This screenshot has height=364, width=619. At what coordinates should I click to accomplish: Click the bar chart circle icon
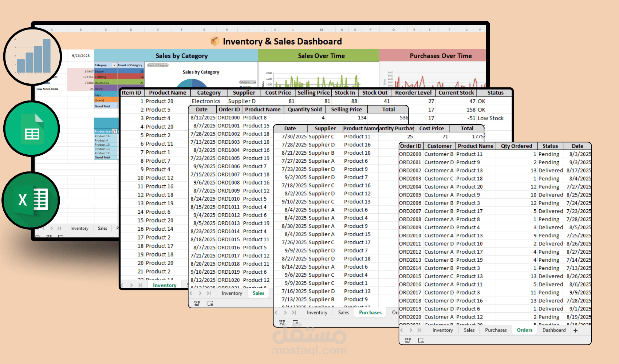click(x=33, y=56)
